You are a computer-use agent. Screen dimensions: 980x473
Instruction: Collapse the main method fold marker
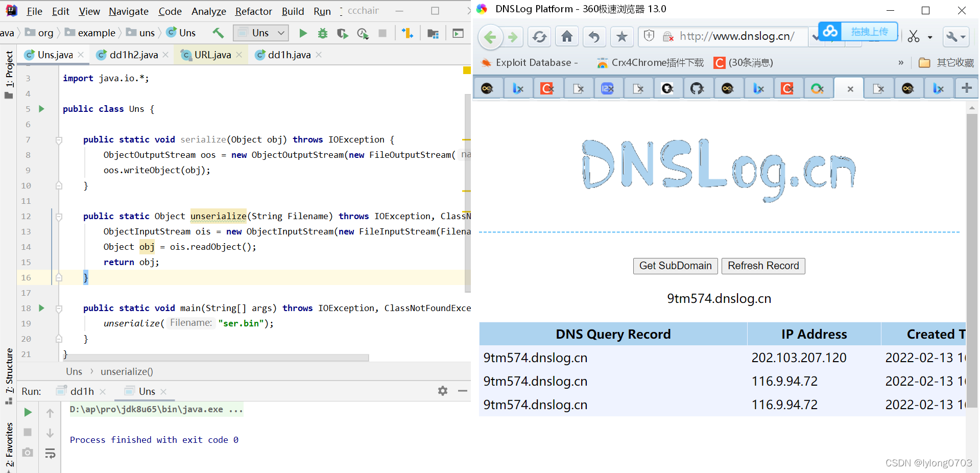[59, 309]
